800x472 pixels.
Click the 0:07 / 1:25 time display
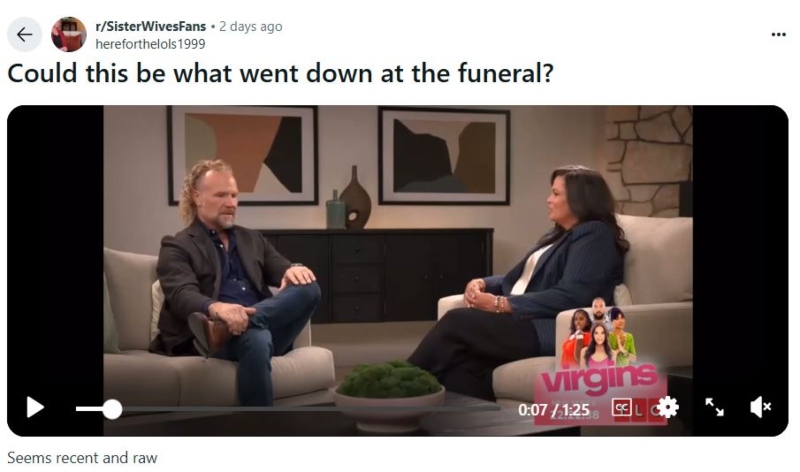point(554,410)
